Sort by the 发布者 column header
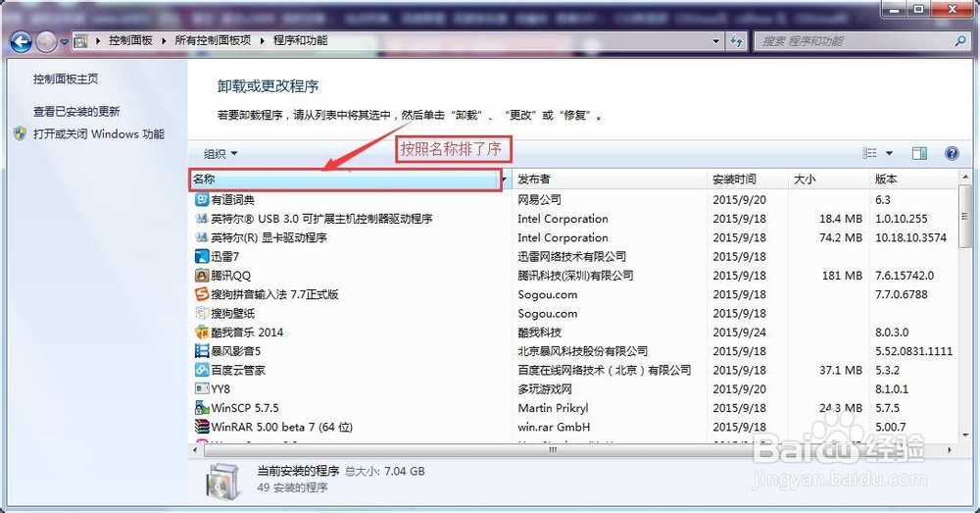 pyautogui.click(x=610, y=179)
